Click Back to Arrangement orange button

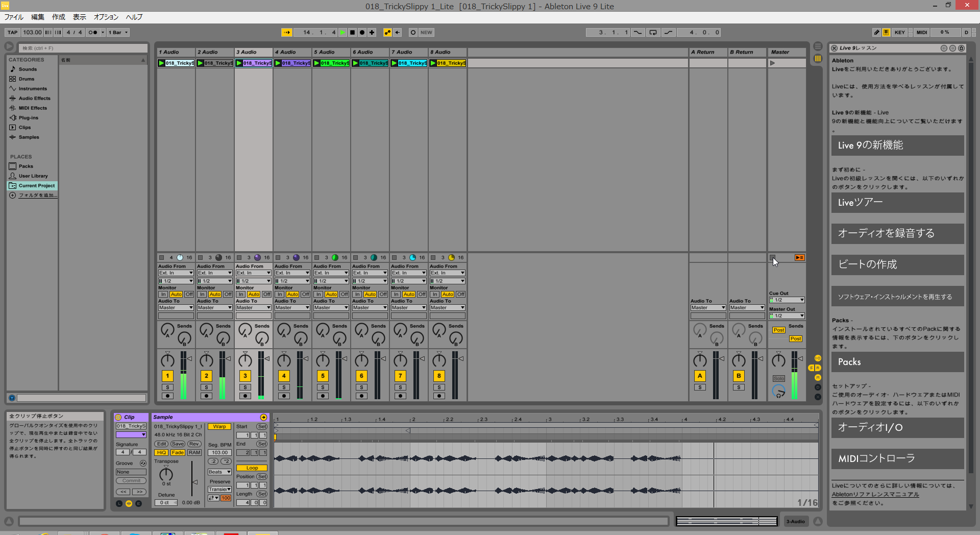pyautogui.click(x=799, y=257)
